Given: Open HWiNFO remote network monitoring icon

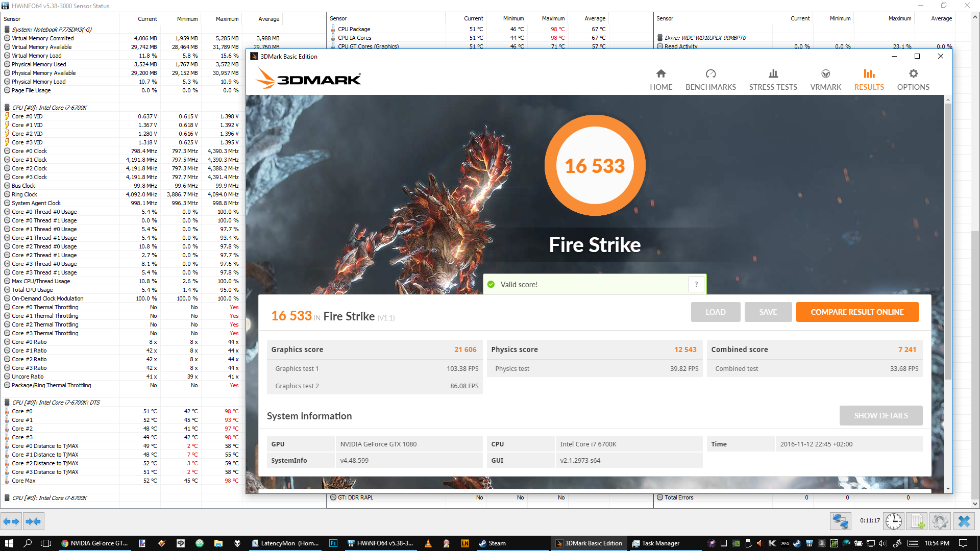Looking at the screenshot, I should point(840,521).
